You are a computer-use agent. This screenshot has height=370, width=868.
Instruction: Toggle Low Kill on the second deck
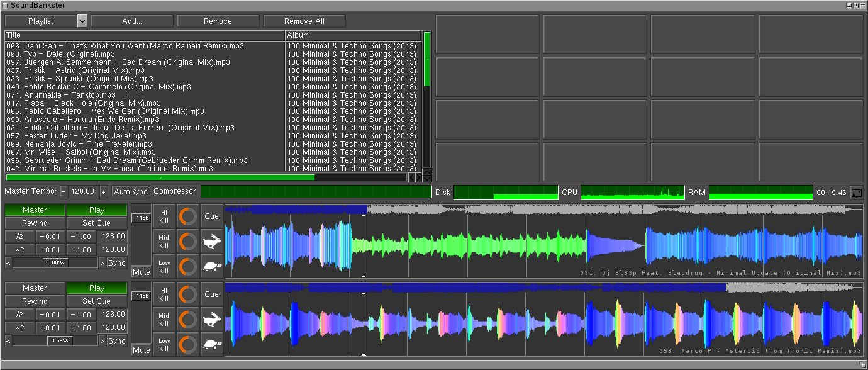(164, 344)
